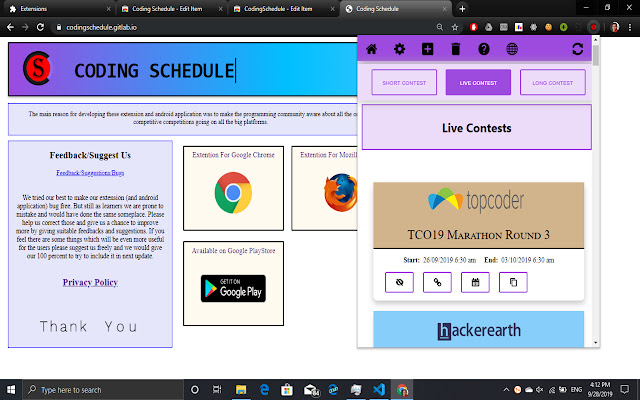
Task: Switch to Long Contest tab
Action: tap(553, 82)
